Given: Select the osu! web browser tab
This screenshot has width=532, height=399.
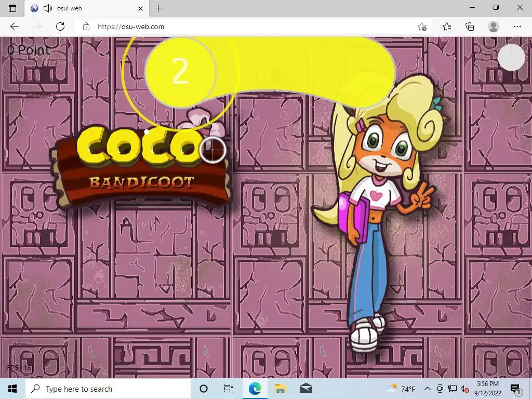Looking at the screenshot, I should [87, 8].
